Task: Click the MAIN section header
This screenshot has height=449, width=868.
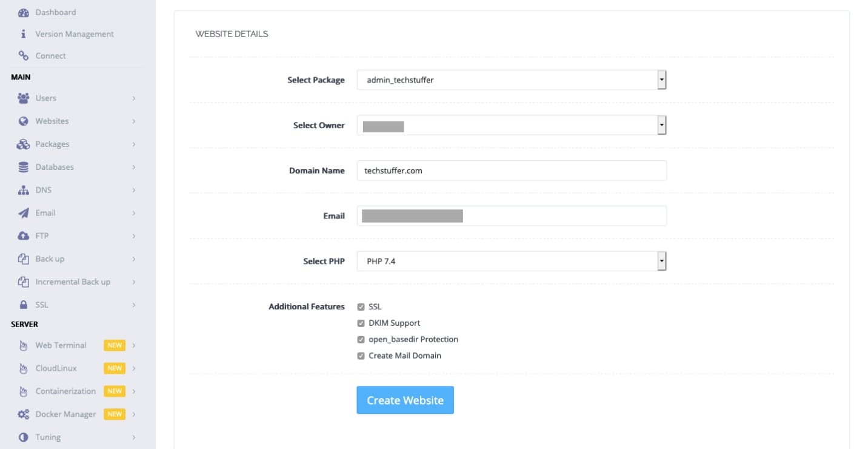Action: point(21,77)
